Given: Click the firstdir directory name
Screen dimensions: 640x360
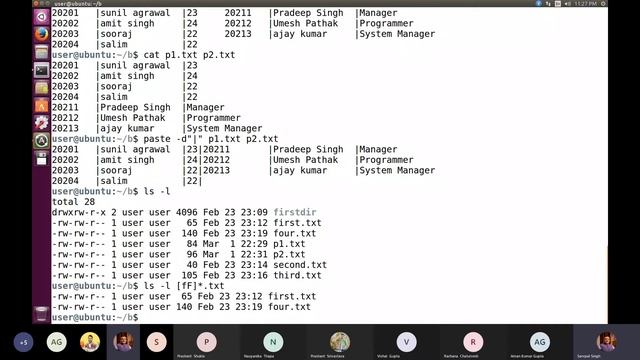Looking at the screenshot, I should point(295,212).
